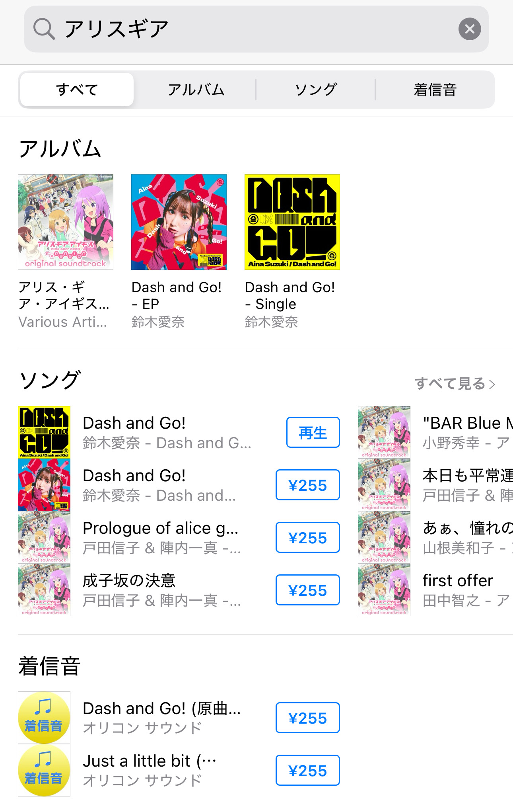Select the ソング tab
Image resolution: width=513 pixels, height=812 pixels.
point(316,90)
